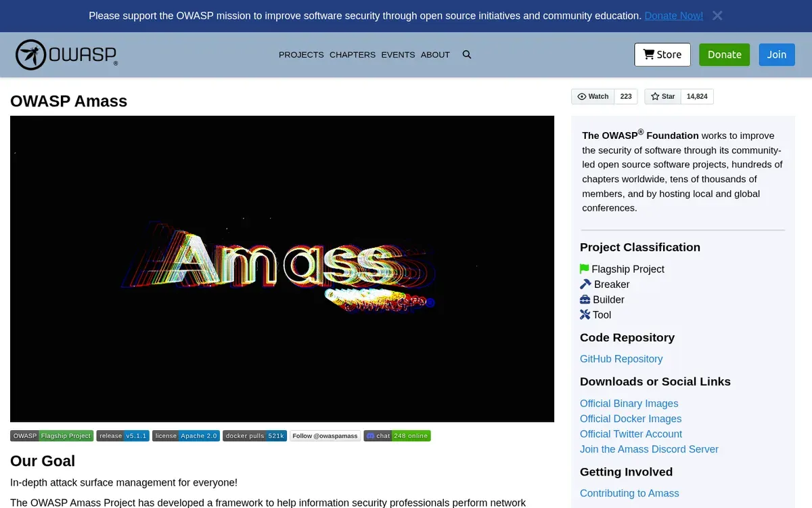This screenshot has width=812, height=508.
Task: Dismiss the donation banner with the X
Action: tap(717, 16)
